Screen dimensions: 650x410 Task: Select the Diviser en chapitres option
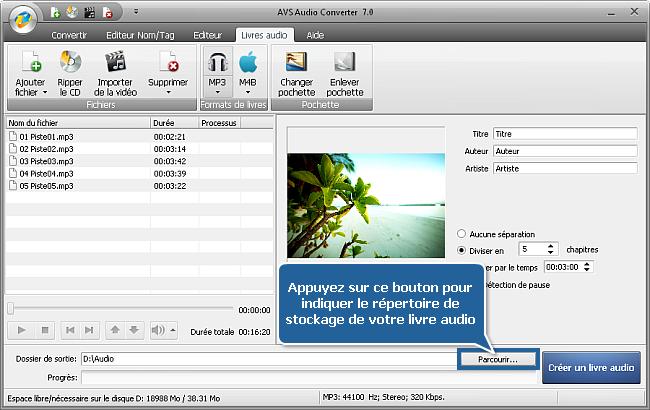coord(462,249)
